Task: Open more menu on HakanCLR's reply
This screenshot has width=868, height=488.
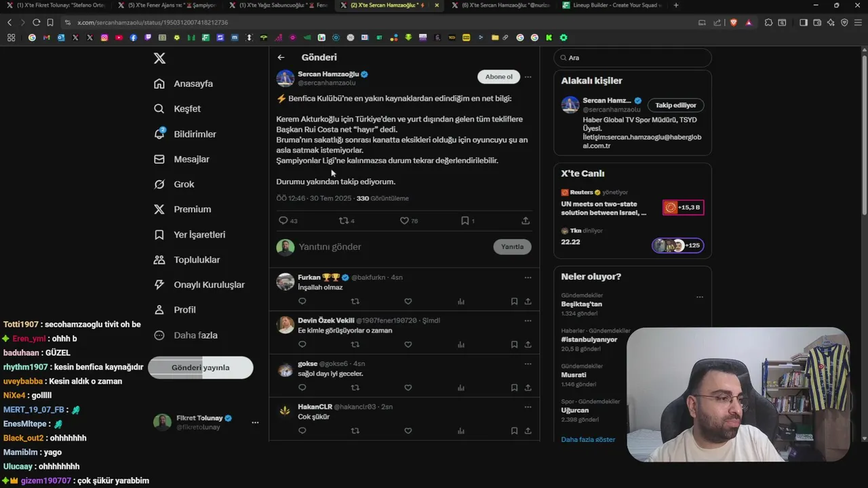Action: coord(528,407)
